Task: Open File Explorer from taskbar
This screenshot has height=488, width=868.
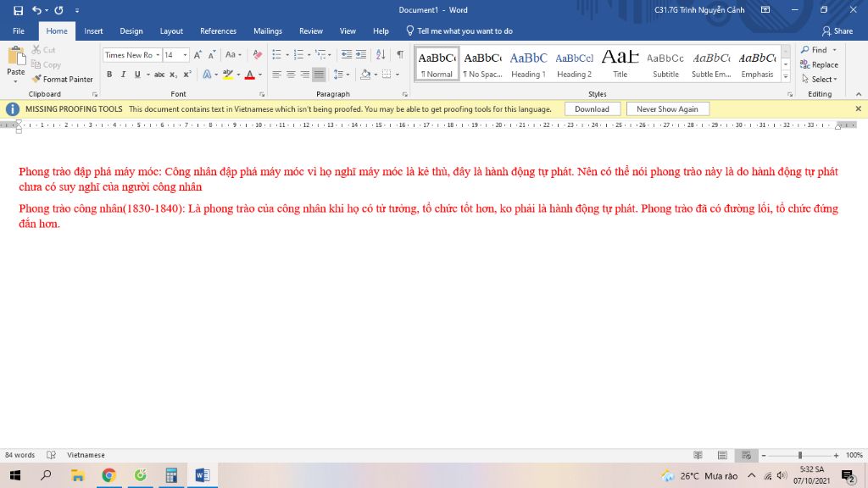Action: click(x=77, y=475)
